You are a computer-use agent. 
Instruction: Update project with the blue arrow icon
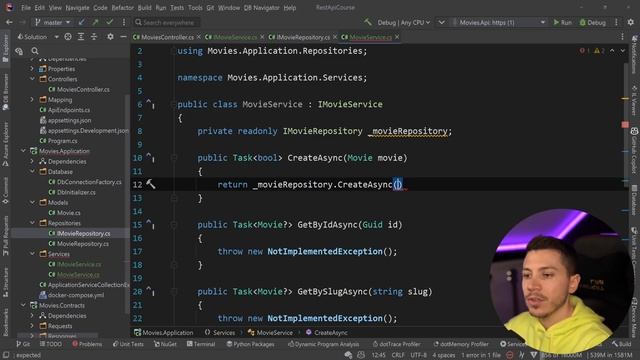coord(82,22)
